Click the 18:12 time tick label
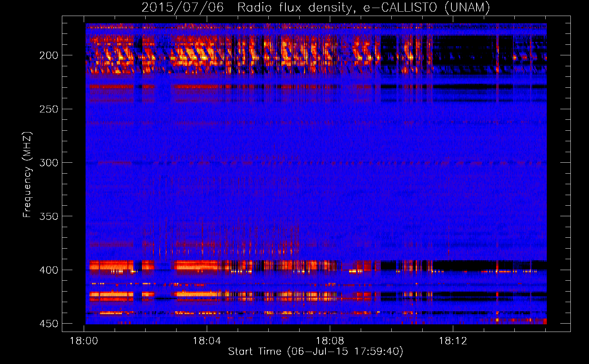This screenshot has width=589, height=364. (x=453, y=341)
